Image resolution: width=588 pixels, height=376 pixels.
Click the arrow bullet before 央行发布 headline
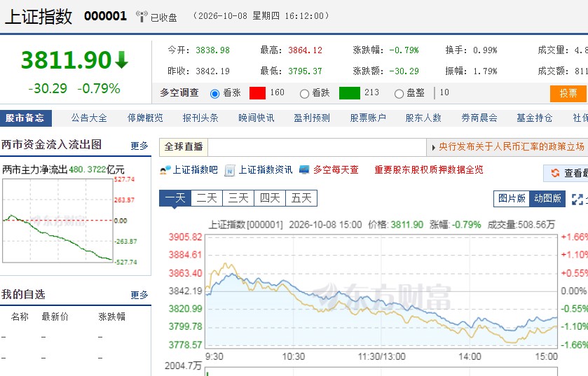click(x=433, y=148)
